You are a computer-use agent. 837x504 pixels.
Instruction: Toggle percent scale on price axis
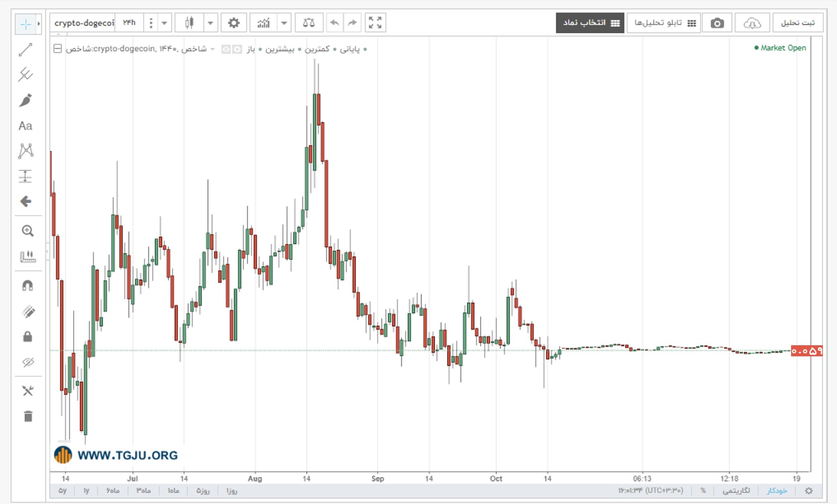point(702,490)
